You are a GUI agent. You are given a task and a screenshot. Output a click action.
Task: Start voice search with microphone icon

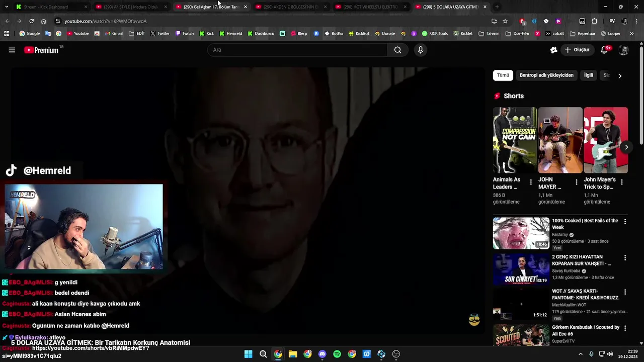coord(421,50)
